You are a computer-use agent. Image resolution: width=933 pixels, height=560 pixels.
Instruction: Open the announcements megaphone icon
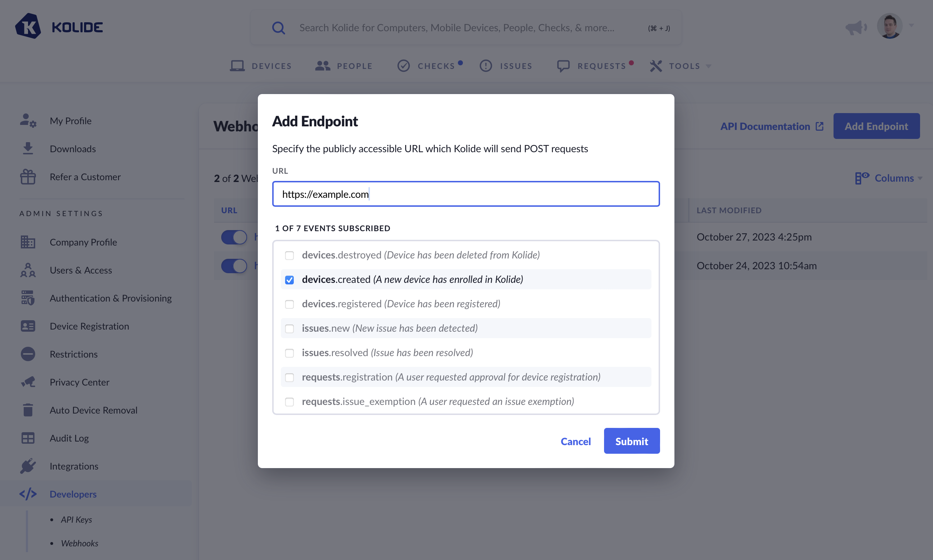(x=856, y=27)
